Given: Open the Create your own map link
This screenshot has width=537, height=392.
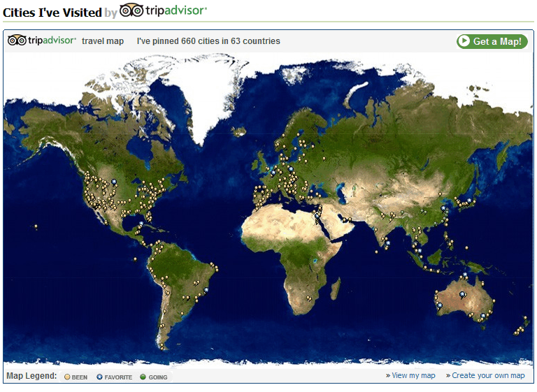Looking at the screenshot, I should click(x=488, y=375).
